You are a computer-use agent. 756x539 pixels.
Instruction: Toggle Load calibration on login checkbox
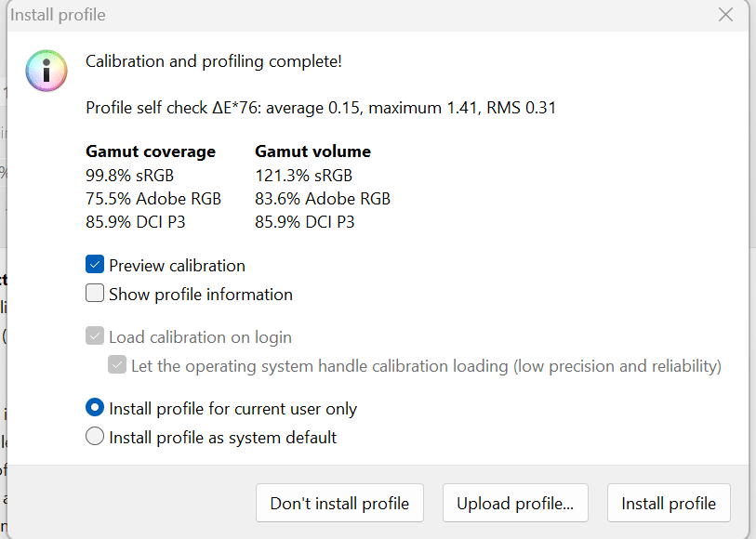[x=95, y=336]
